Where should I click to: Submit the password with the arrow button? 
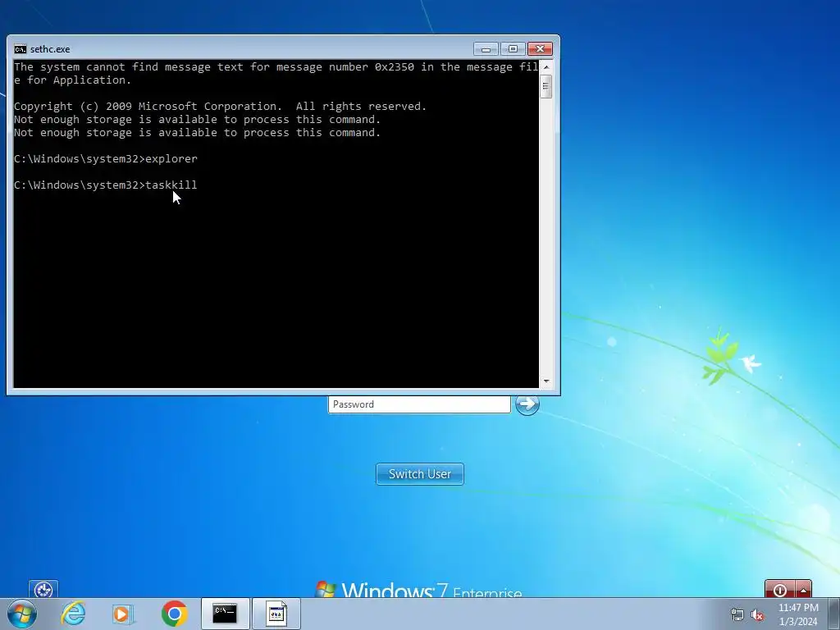(x=527, y=404)
